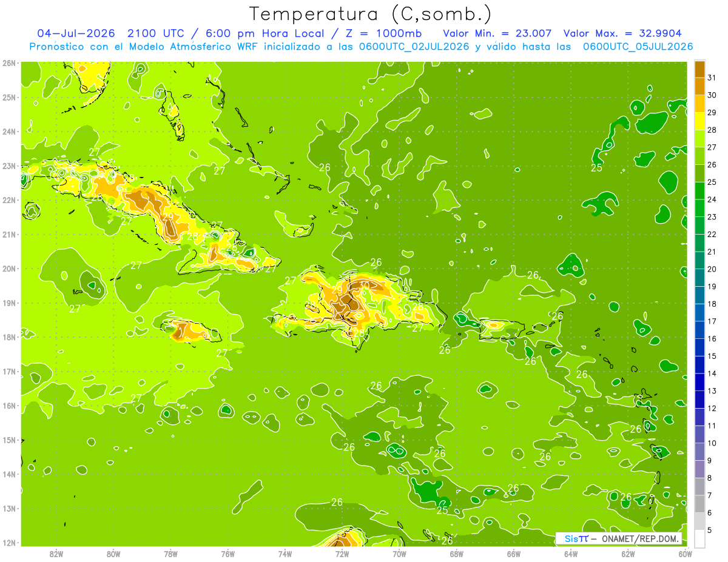Image resolution: width=728 pixels, height=562 pixels.
Task: Click the "64W" longitude label
Action: coord(571,554)
